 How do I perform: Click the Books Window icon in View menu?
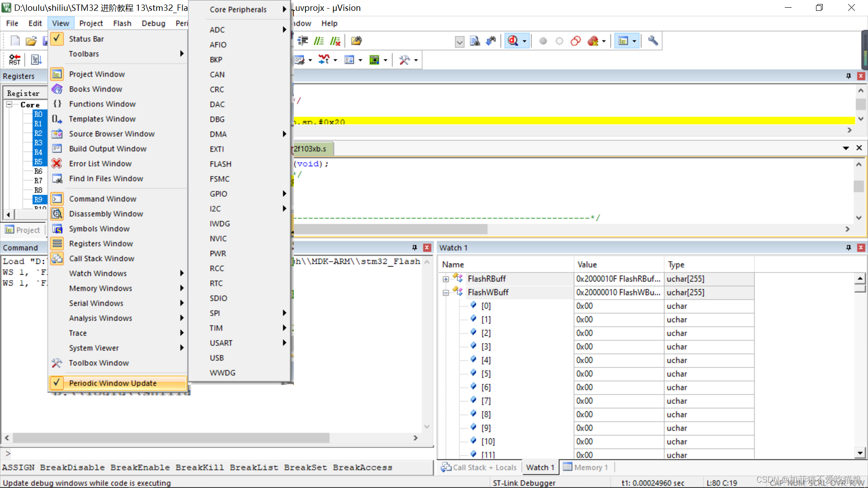(57, 89)
